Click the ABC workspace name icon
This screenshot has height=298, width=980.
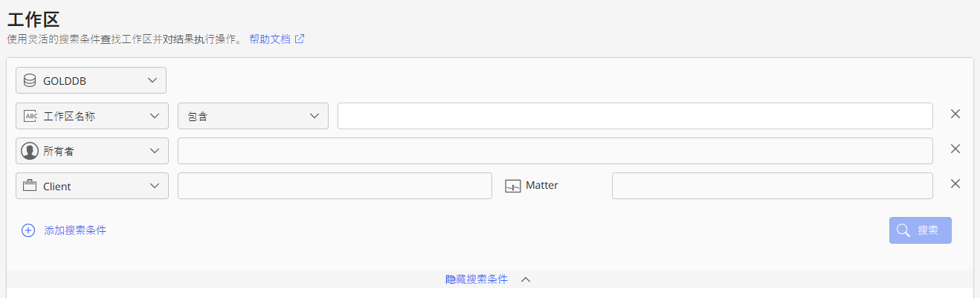tap(30, 116)
